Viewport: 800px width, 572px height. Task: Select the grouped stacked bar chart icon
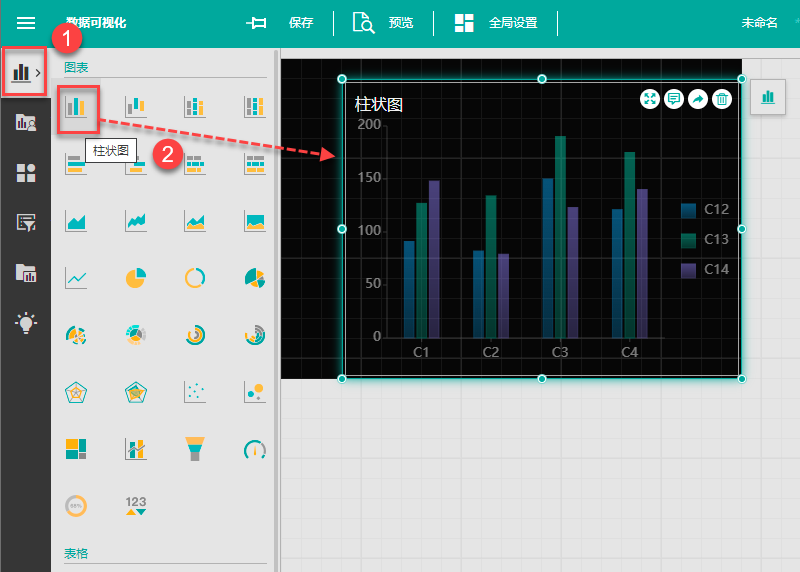[195, 107]
